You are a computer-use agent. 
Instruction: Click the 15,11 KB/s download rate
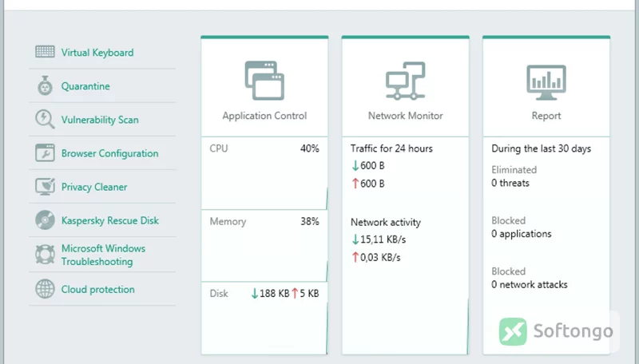pyautogui.click(x=383, y=239)
